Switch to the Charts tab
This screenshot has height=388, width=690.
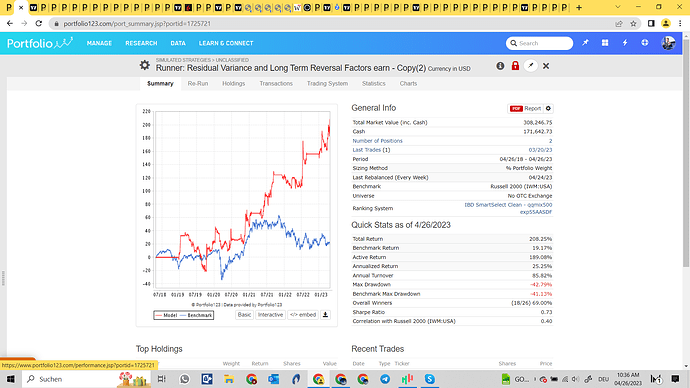[x=408, y=84]
